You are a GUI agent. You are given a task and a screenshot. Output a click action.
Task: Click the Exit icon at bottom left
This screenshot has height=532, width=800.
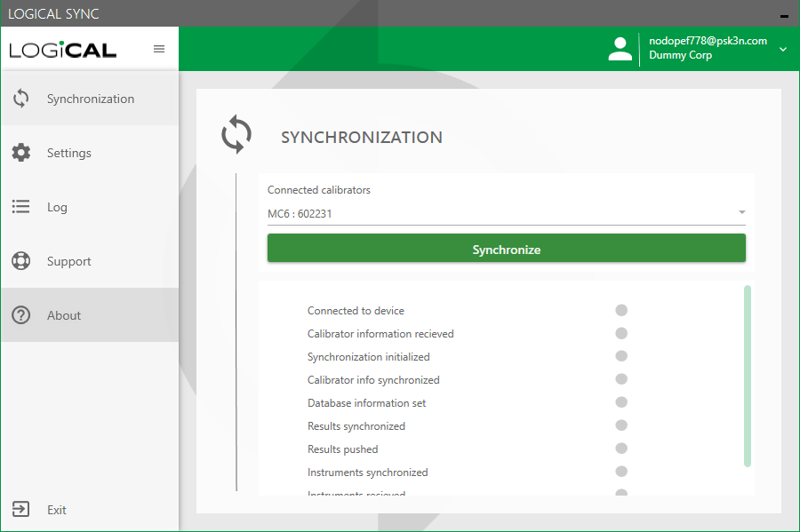(20, 509)
